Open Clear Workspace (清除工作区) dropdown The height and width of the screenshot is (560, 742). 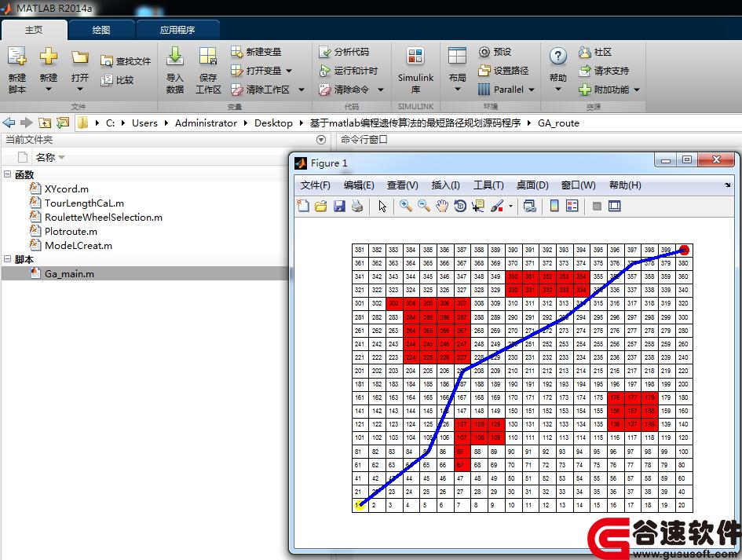pyautogui.click(x=302, y=90)
